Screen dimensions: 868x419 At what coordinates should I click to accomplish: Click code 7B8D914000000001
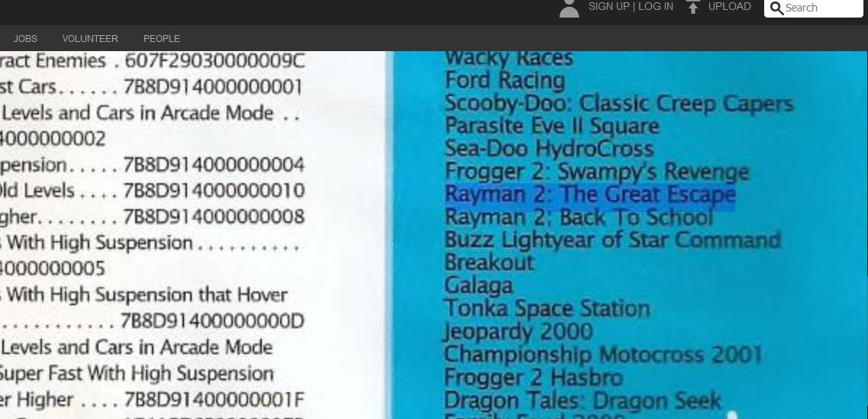click(213, 87)
